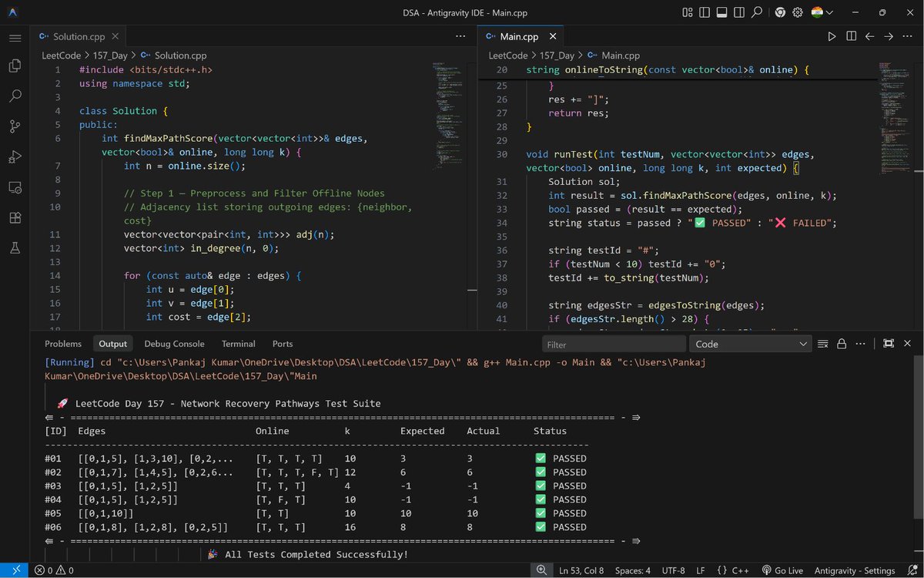Open the Remote Explorer view
The height and width of the screenshot is (578, 924).
pos(15,187)
